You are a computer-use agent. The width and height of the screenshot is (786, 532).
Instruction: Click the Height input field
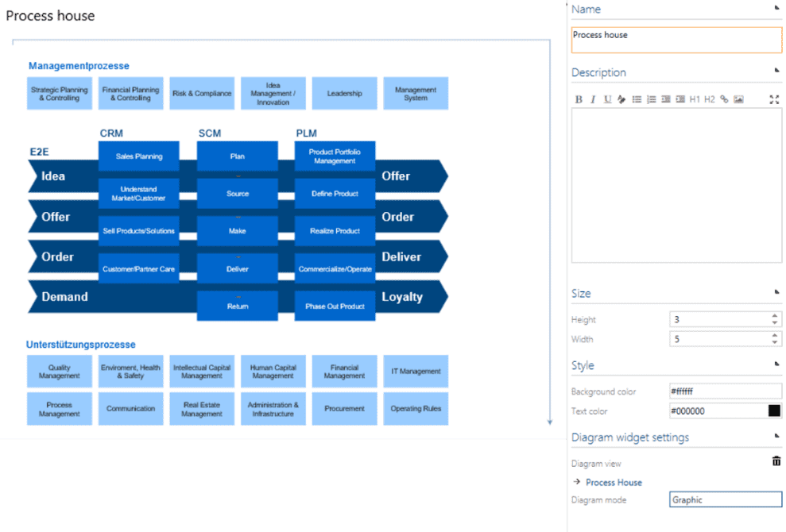(x=726, y=319)
